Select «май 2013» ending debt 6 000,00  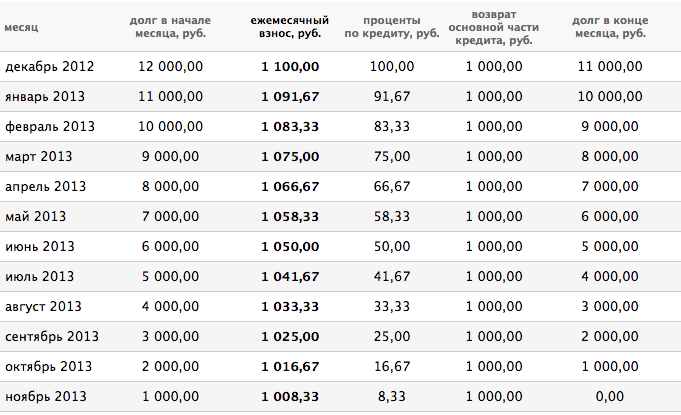(x=610, y=216)
